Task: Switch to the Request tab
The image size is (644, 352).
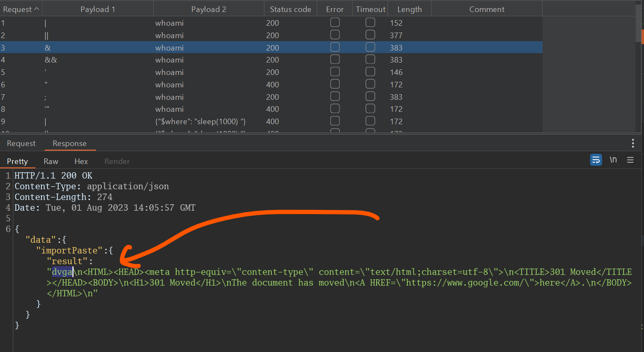Action: click(21, 143)
